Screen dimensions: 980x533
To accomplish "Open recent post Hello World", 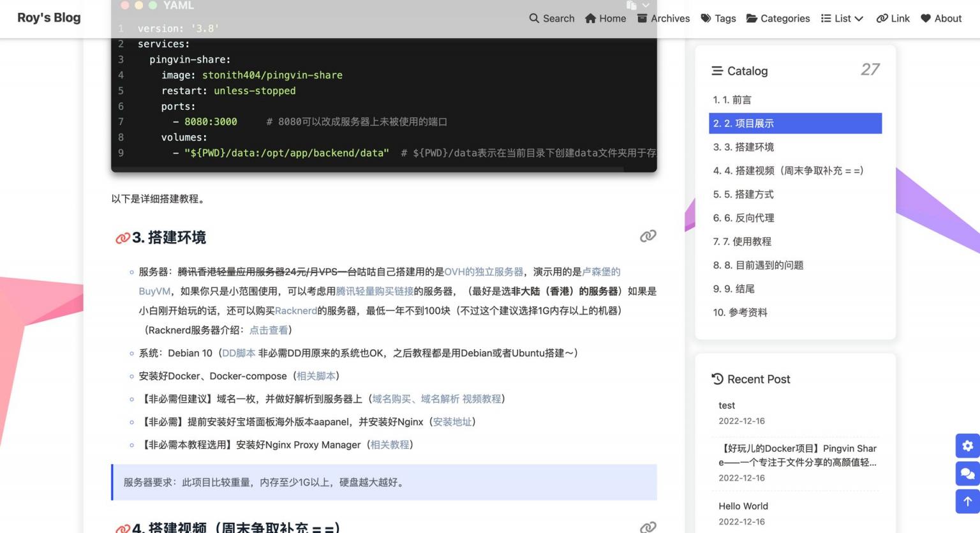I will 743,506.
